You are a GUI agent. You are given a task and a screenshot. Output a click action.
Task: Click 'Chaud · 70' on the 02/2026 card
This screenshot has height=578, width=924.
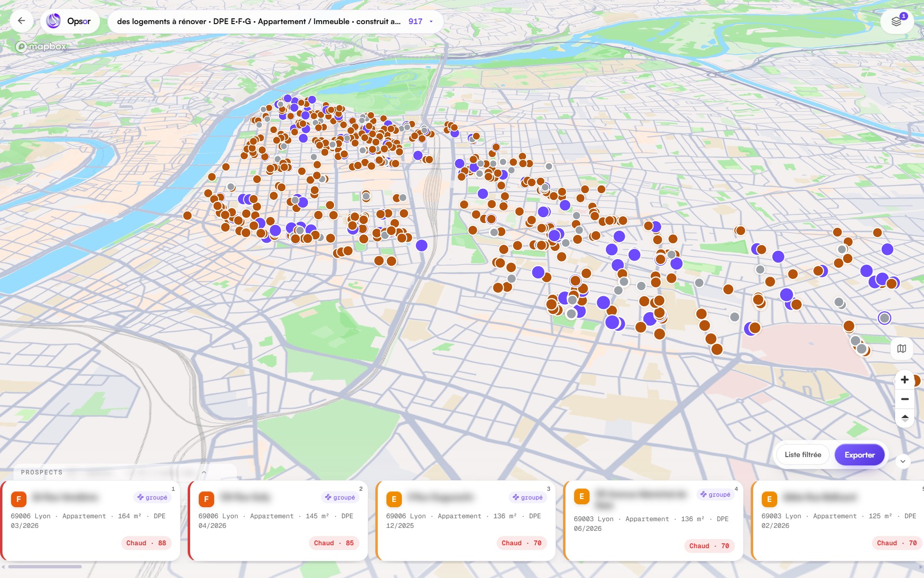click(x=897, y=543)
